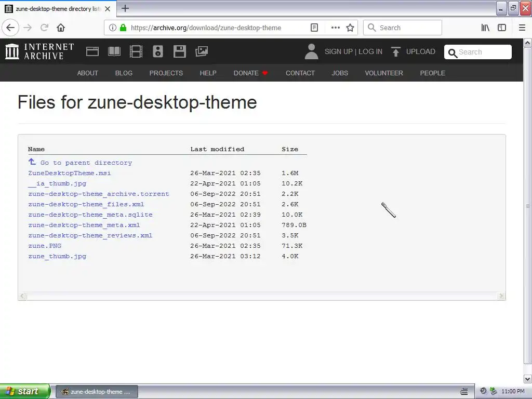The width and height of the screenshot is (532, 399).
Task: Open the PROJECTS menu item
Action: click(166, 73)
